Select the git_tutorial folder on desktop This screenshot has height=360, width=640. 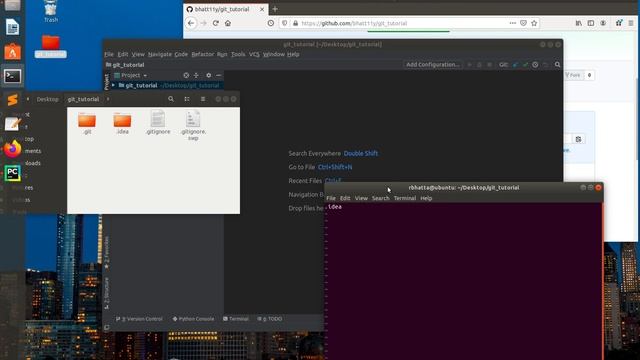(51, 46)
